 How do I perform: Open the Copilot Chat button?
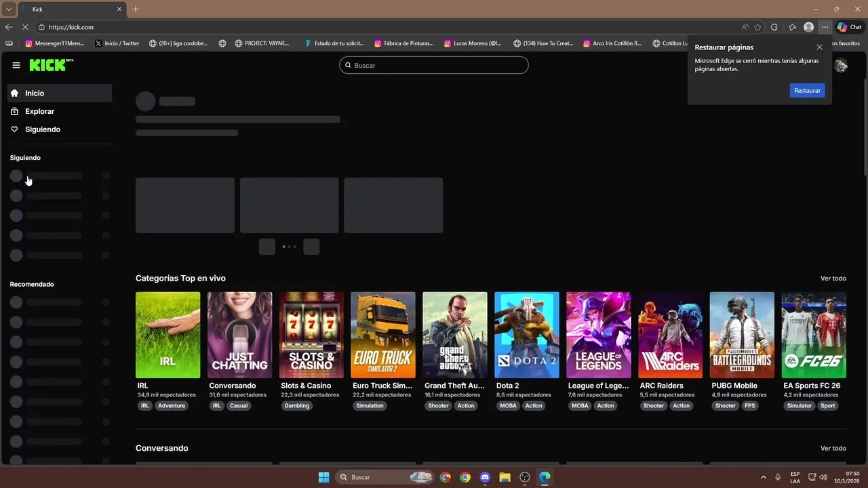(850, 27)
